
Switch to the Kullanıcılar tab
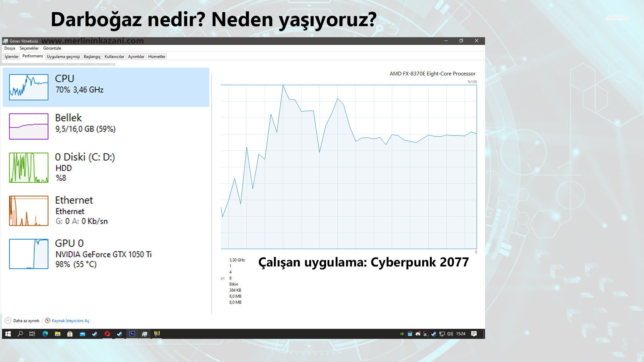tap(114, 57)
